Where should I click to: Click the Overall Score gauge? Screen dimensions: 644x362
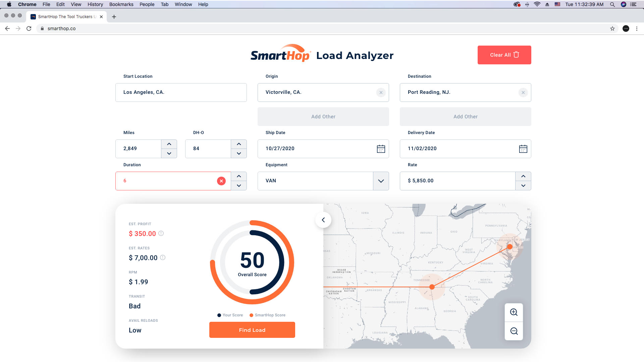(252, 262)
